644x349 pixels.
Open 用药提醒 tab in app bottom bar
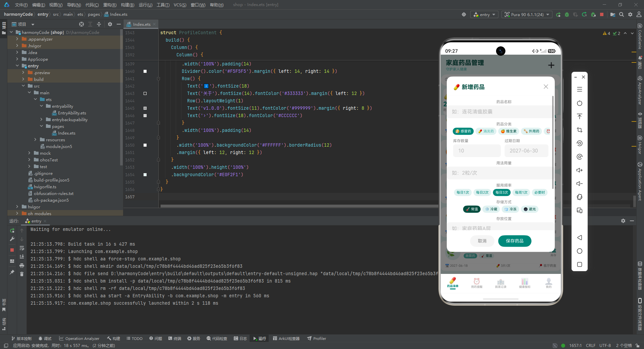point(477,283)
